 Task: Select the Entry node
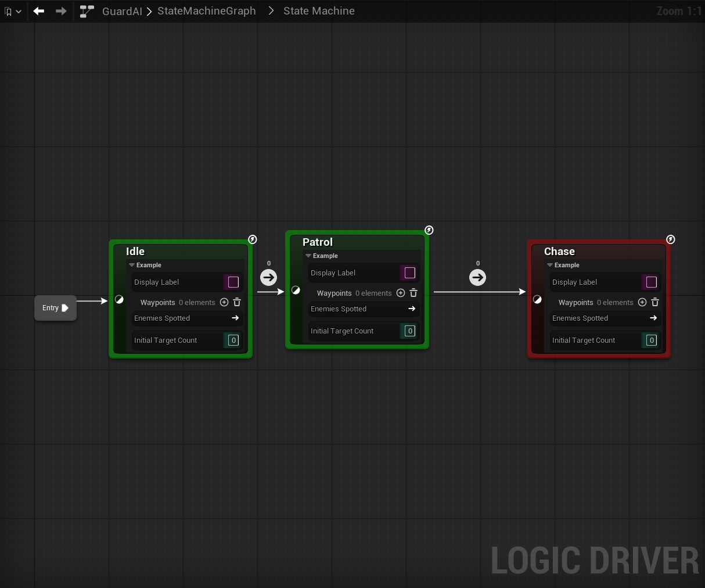(55, 308)
